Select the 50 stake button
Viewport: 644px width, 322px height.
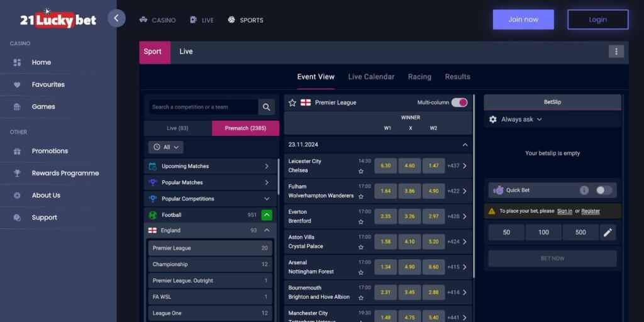pos(506,233)
